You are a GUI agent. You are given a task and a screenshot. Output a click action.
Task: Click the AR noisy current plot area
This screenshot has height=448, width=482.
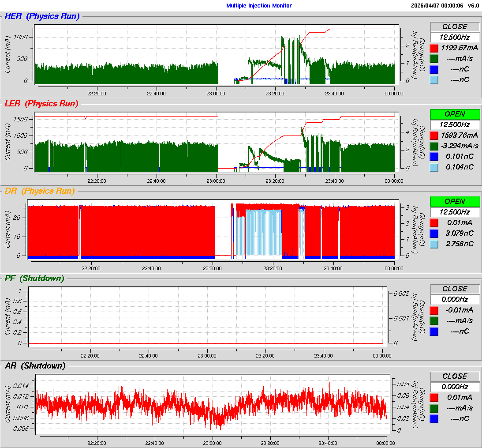213,404
